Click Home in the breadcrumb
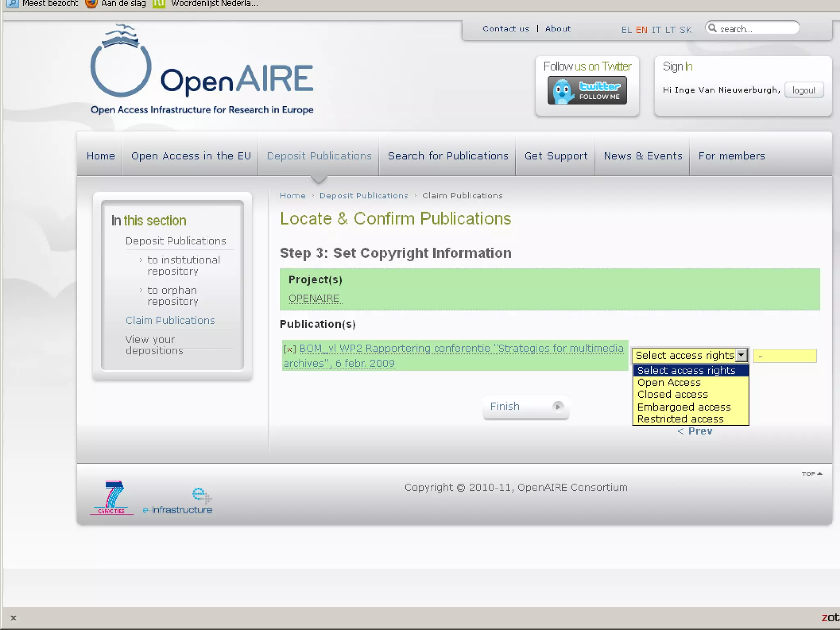This screenshot has height=630, width=840. 292,196
